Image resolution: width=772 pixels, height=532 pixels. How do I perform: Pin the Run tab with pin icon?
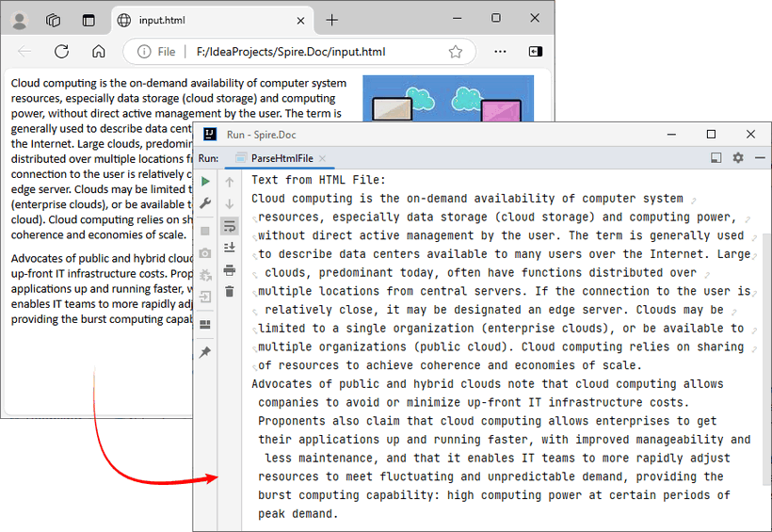tap(205, 352)
